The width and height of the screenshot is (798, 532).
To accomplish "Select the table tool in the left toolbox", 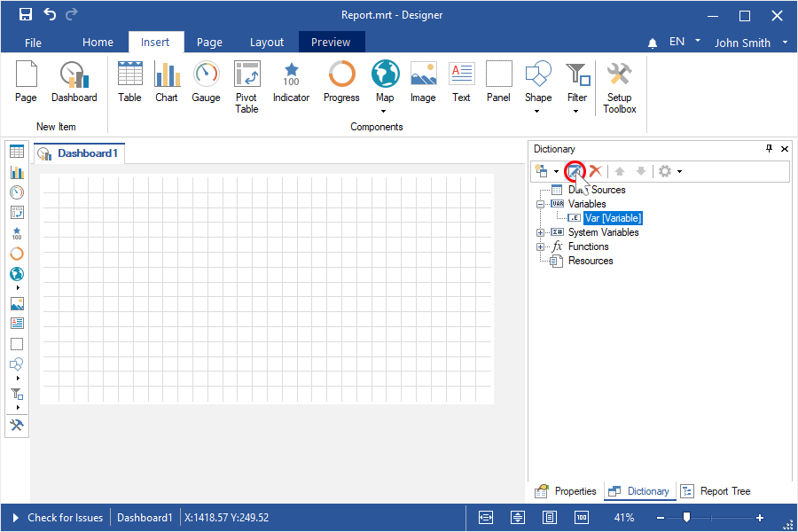I will [x=17, y=152].
